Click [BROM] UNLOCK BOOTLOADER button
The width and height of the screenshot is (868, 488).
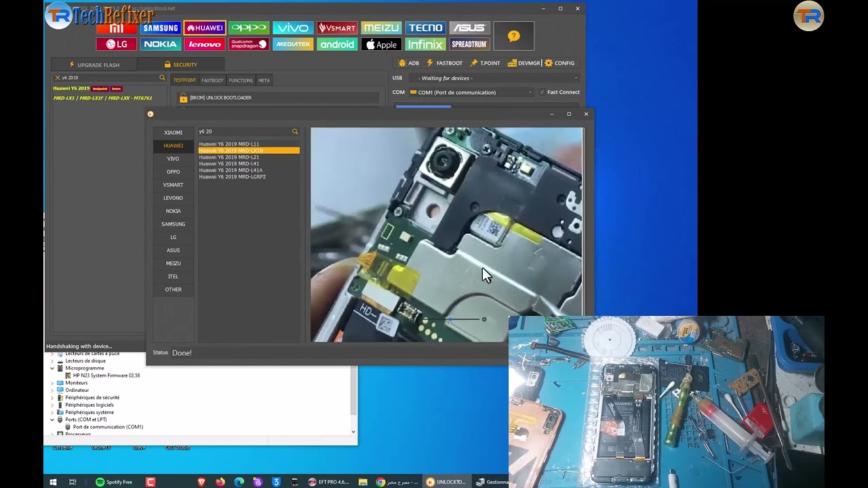click(x=277, y=98)
